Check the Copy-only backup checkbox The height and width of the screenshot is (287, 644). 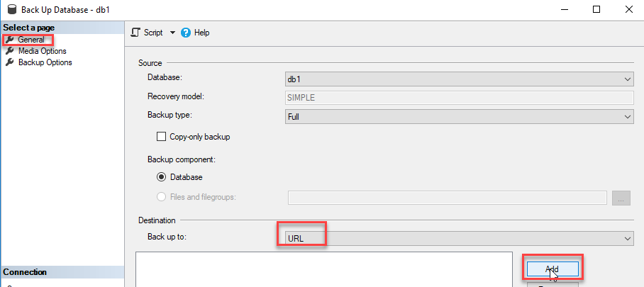[x=161, y=137]
